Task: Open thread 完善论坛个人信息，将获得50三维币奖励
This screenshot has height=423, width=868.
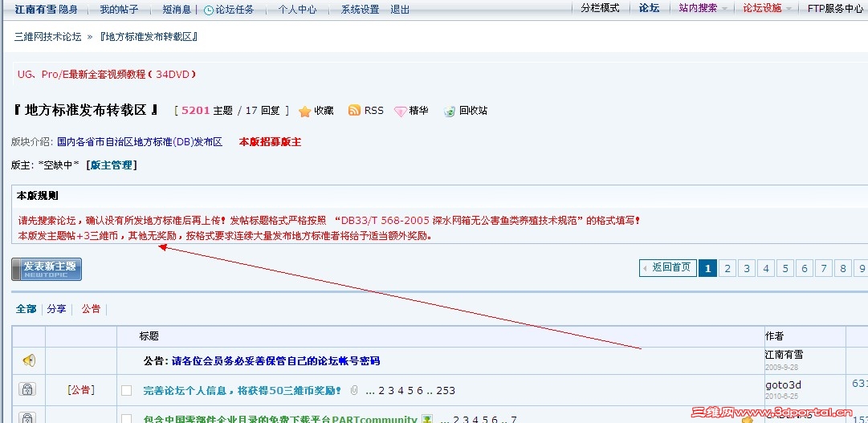Action: (x=242, y=390)
